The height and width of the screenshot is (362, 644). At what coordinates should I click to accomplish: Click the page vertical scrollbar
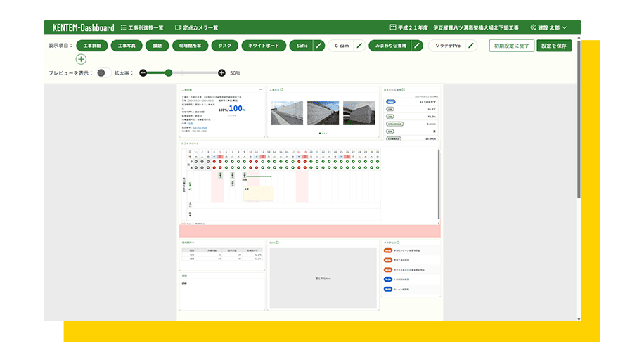coord(579,119)
